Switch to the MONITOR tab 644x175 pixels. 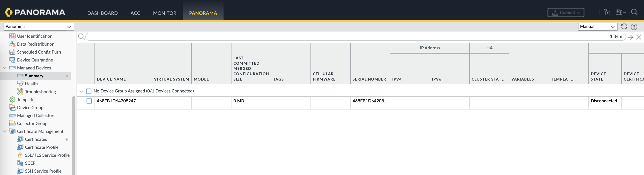coord(165,13)
